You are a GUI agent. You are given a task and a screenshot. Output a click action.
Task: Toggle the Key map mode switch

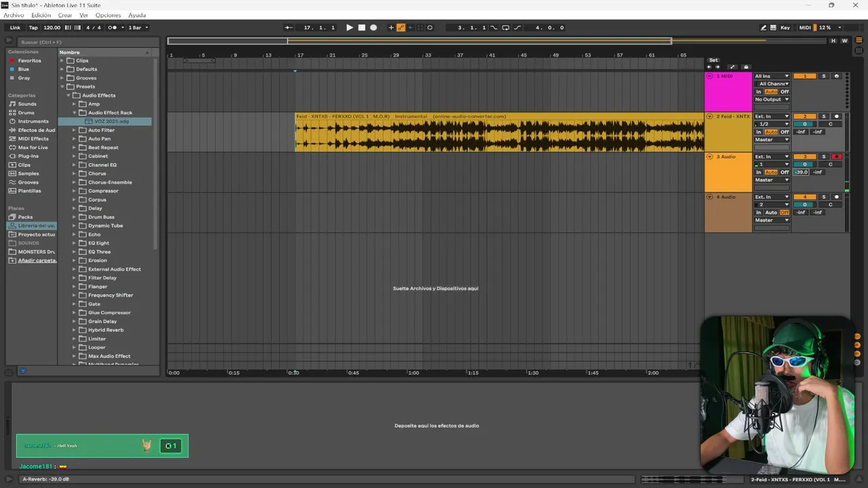785,28
